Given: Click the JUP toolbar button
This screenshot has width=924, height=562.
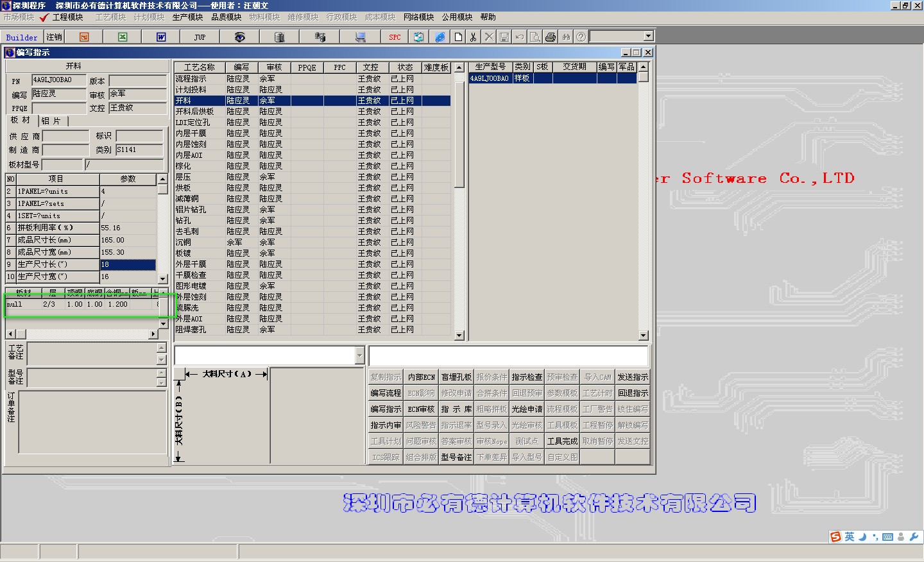Looking at the screenshot, I should (x=200, y=37).
